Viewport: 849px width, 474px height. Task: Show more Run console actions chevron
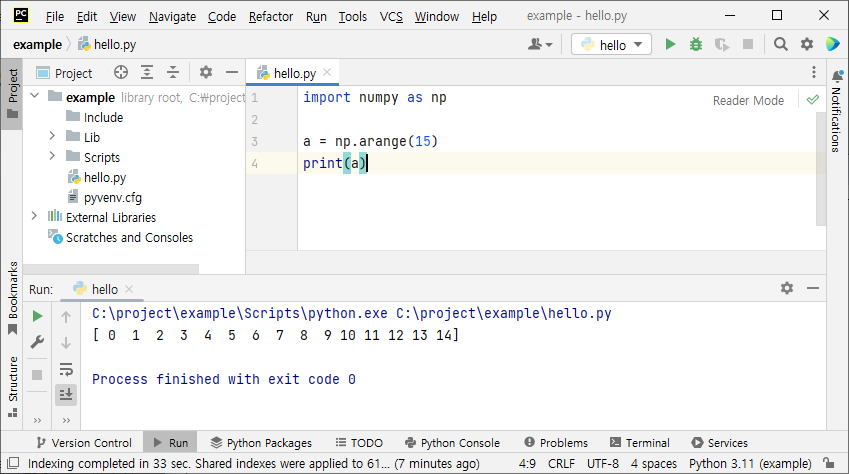66,420
